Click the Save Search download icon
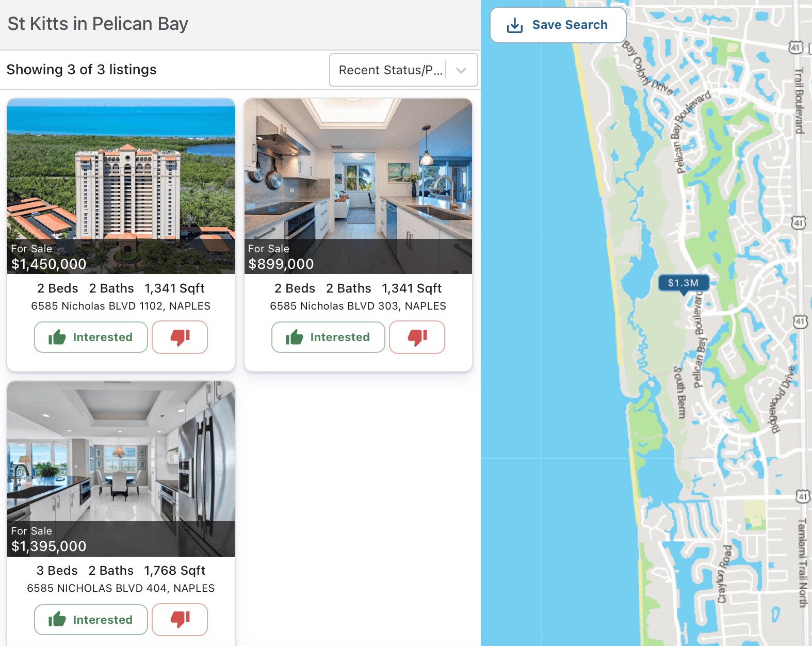The image size is (812, 646). 515,25
